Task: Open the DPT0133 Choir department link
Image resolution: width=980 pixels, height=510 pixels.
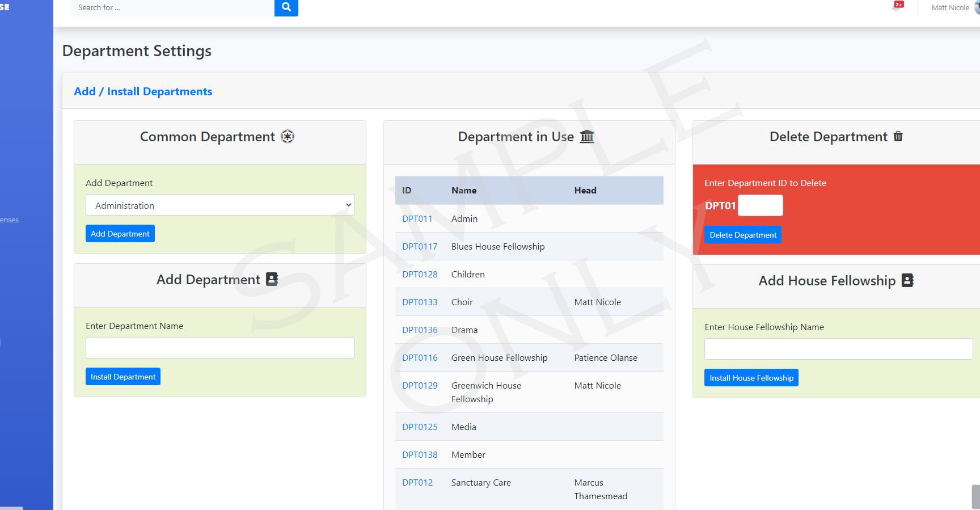Action: tap(420, 302)
